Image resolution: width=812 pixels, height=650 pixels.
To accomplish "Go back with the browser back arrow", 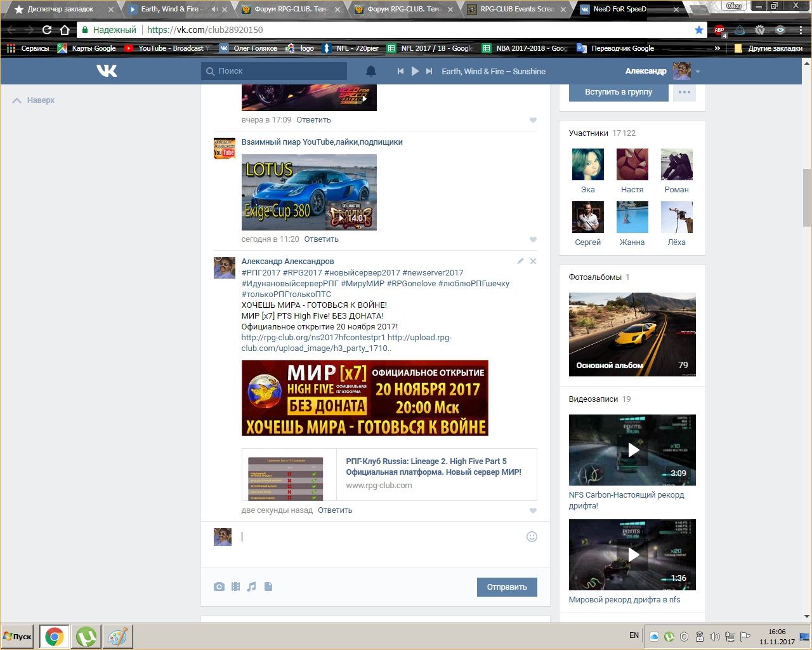I will (x=12, y=30).
